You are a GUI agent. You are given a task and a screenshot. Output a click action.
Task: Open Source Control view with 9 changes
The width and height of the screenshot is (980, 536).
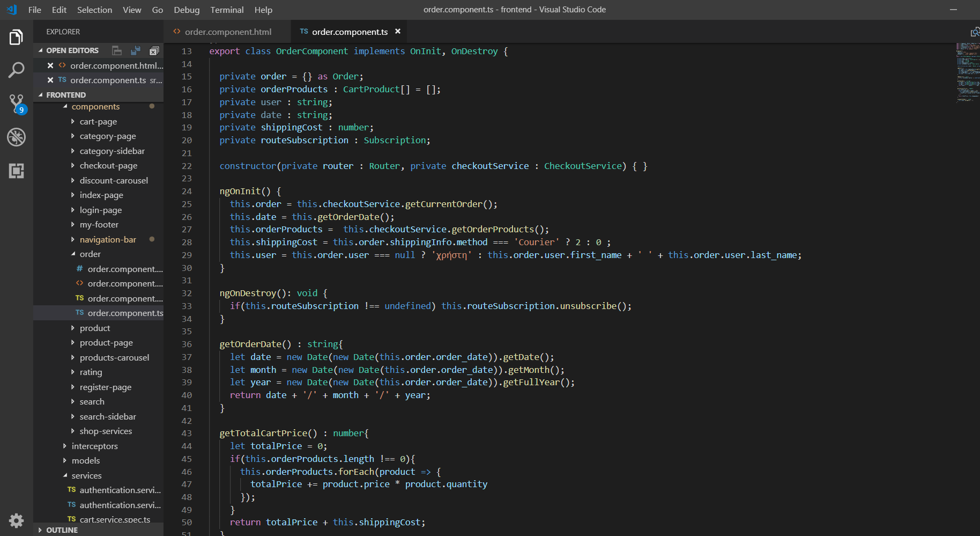[16, 104]
